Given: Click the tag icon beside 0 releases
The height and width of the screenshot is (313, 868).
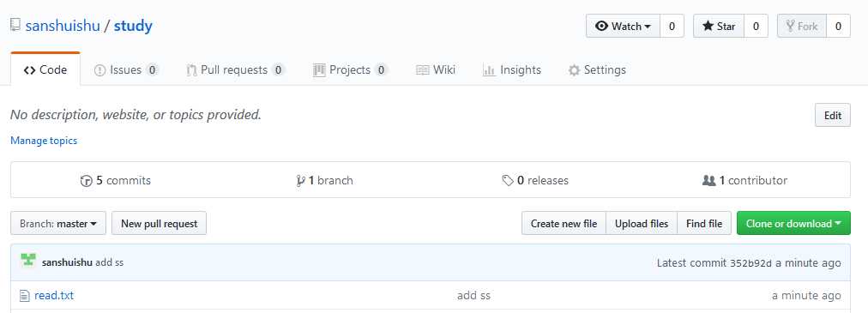Looking at the screenshot, I should [508, 181].
